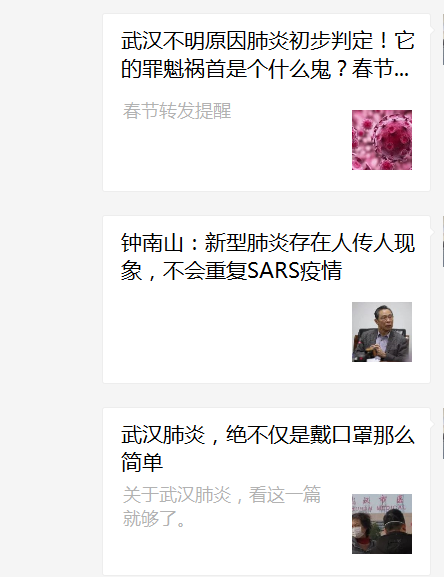Click the second message bubble's pointer tail
The image size is (444, 577).
(432, 231)
